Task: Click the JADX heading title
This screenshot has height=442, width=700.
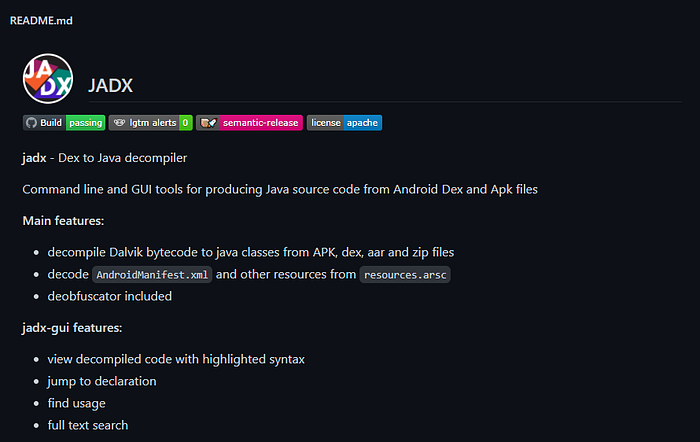Action: tap(110, 85)
